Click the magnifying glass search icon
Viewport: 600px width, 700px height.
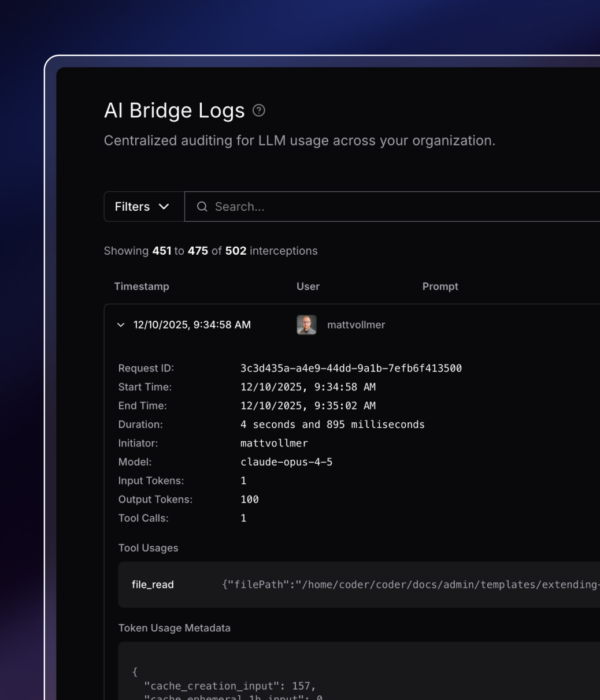point(201,206)
